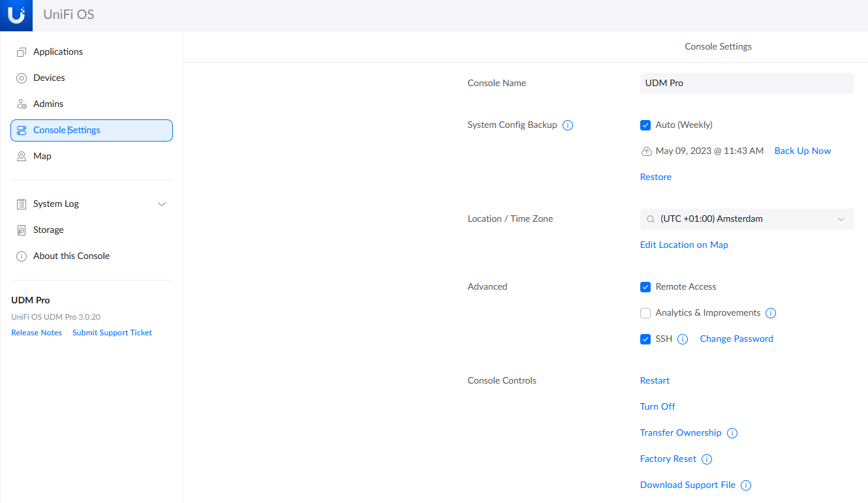Click the Devices sidebar icon
The width and height of the screenshot is (868, 503).
pos(22,78)
